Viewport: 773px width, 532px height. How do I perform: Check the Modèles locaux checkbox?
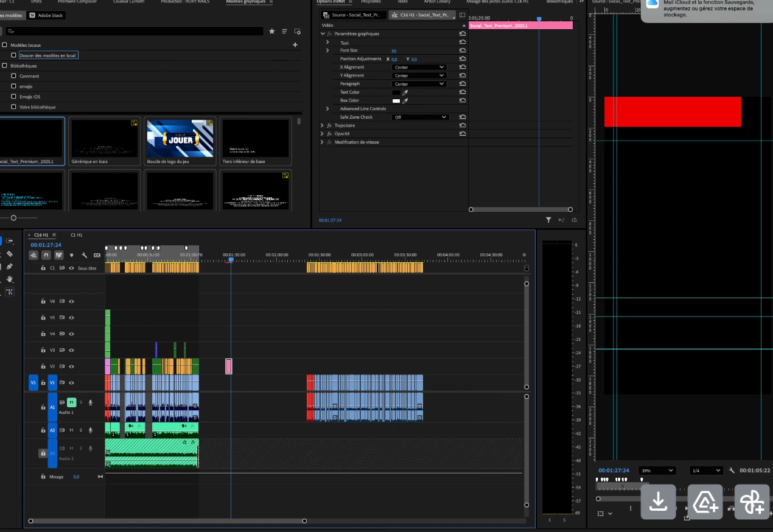click(5, 45)
